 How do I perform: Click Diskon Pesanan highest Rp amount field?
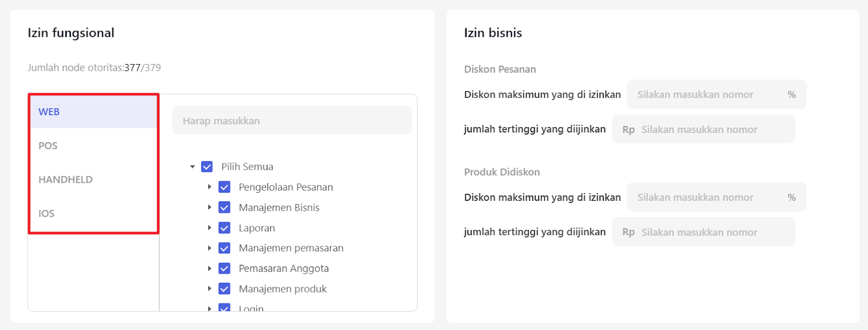(711, 129)
